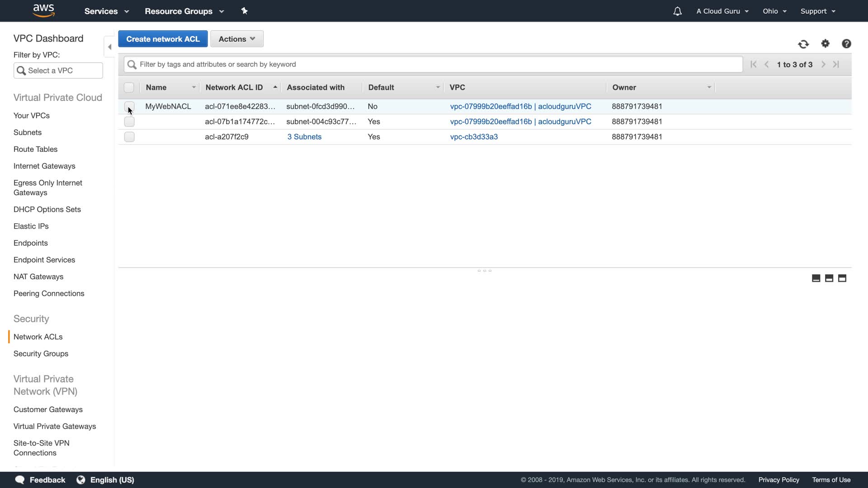Expand the Ohio region dropdown

point(774,11)
